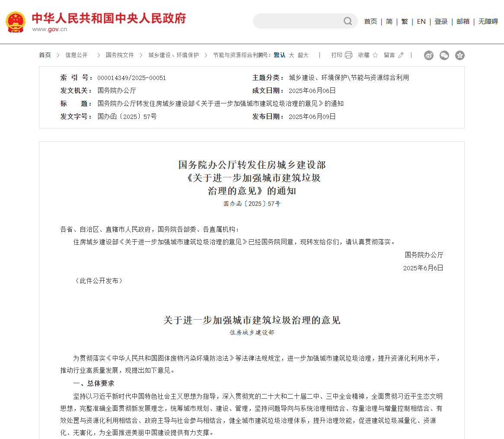Viewport: 504px width, 439px height.
Task: Switch font size to 超大
Action: click(303, 55)
